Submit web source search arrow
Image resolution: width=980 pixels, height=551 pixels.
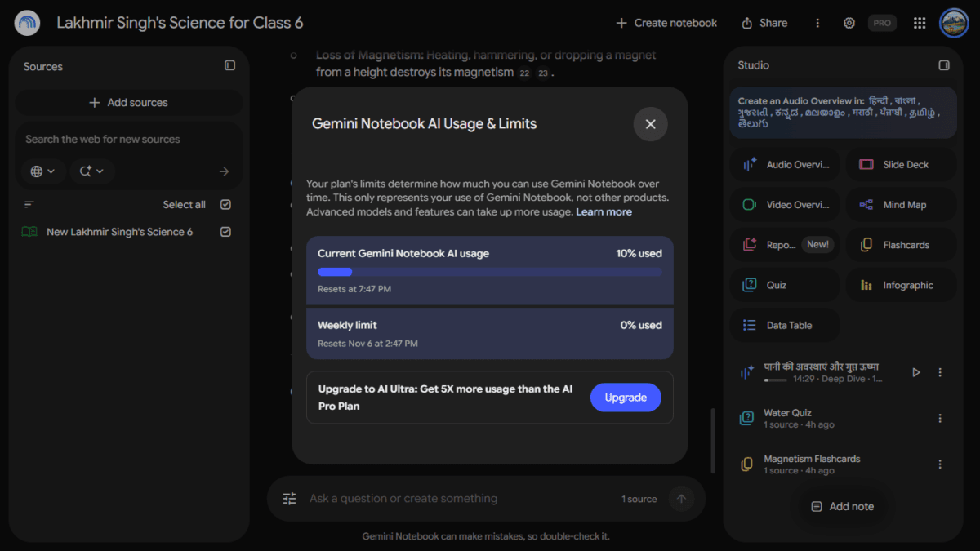(225, 171)
